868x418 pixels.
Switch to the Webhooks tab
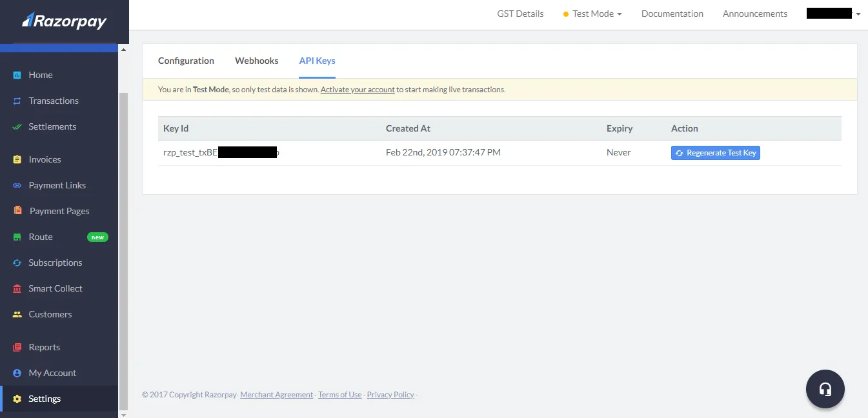(x=256, y=61)
